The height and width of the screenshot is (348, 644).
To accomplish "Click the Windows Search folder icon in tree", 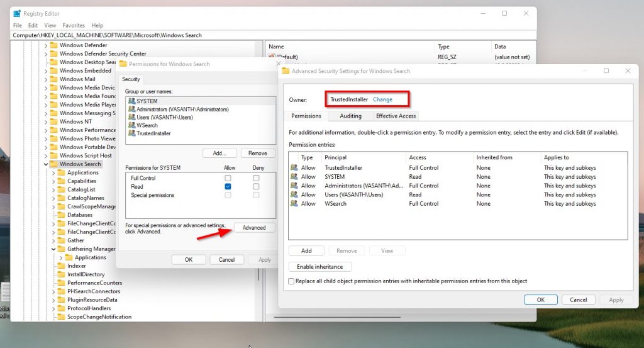I will point(54,164).
